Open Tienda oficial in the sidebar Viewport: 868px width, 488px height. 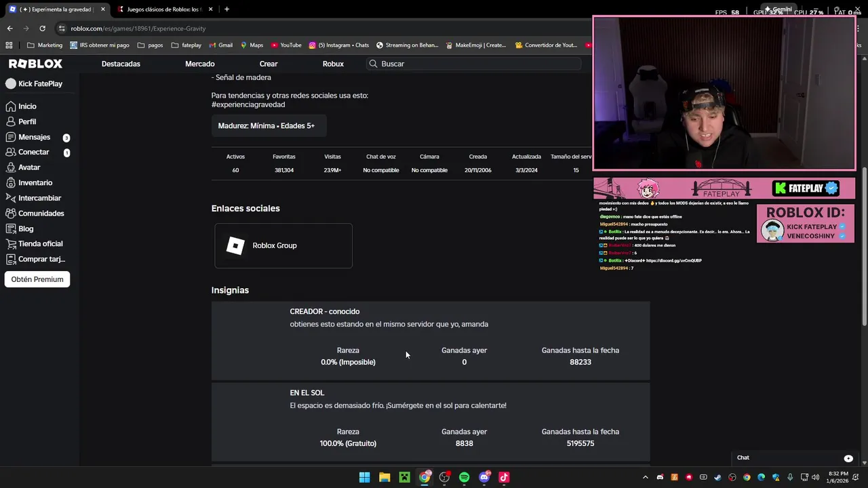click(x=40, y=244)
